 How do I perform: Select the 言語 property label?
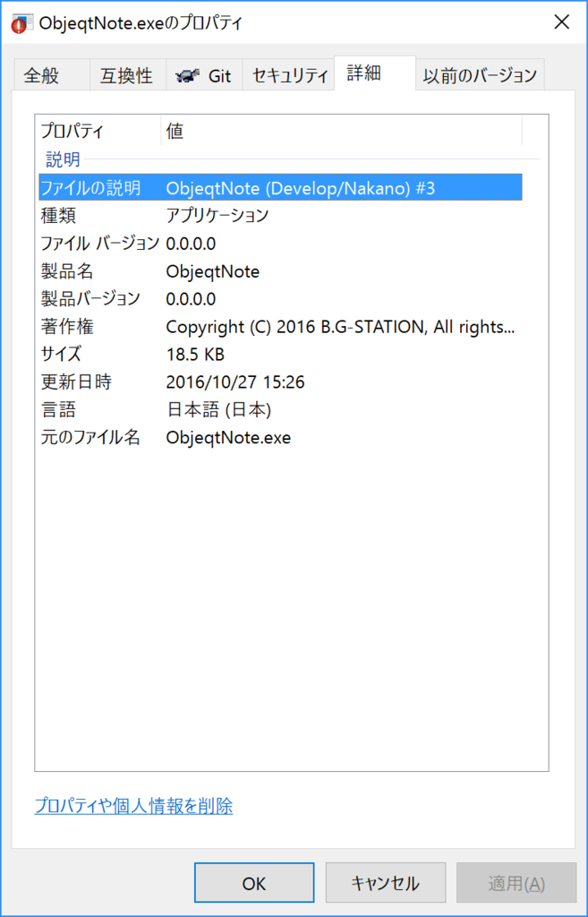58,410
